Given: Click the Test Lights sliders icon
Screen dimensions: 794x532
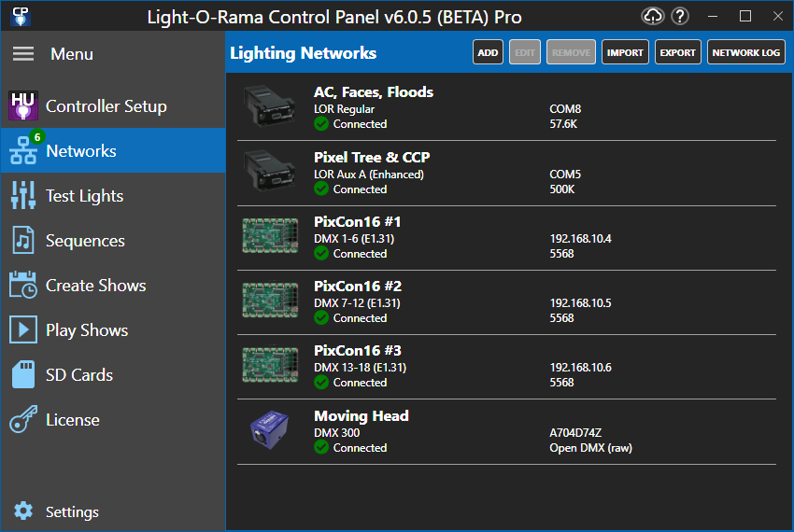Looking at the screenshot, I should (x=23, y=195).
